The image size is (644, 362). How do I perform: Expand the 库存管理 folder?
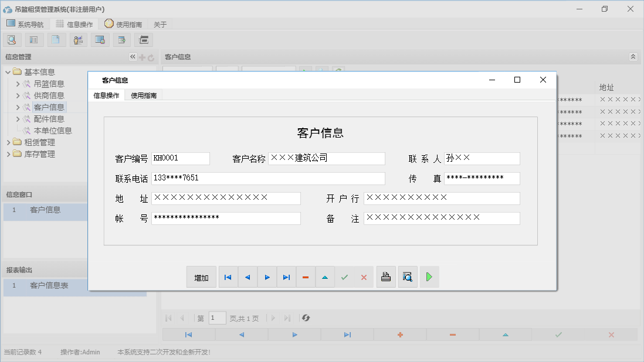click(x=8, y=154)
